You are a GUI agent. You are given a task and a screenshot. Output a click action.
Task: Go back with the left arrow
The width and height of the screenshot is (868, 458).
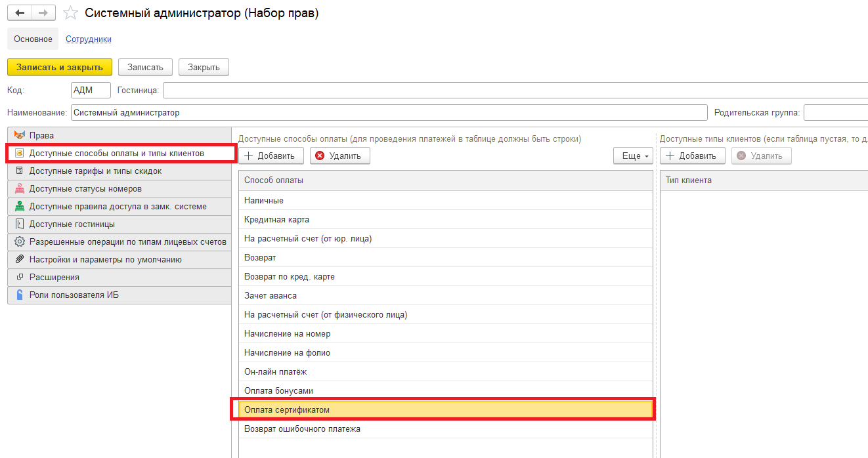20,13
